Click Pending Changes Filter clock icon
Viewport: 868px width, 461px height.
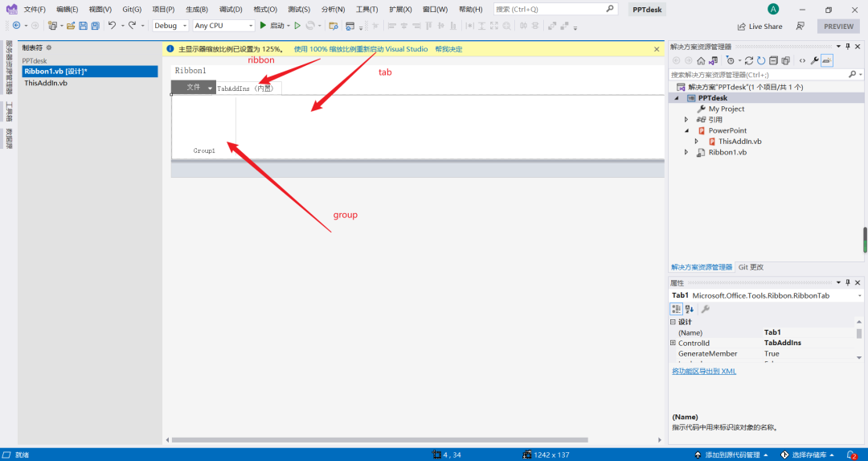coord(730,60)
